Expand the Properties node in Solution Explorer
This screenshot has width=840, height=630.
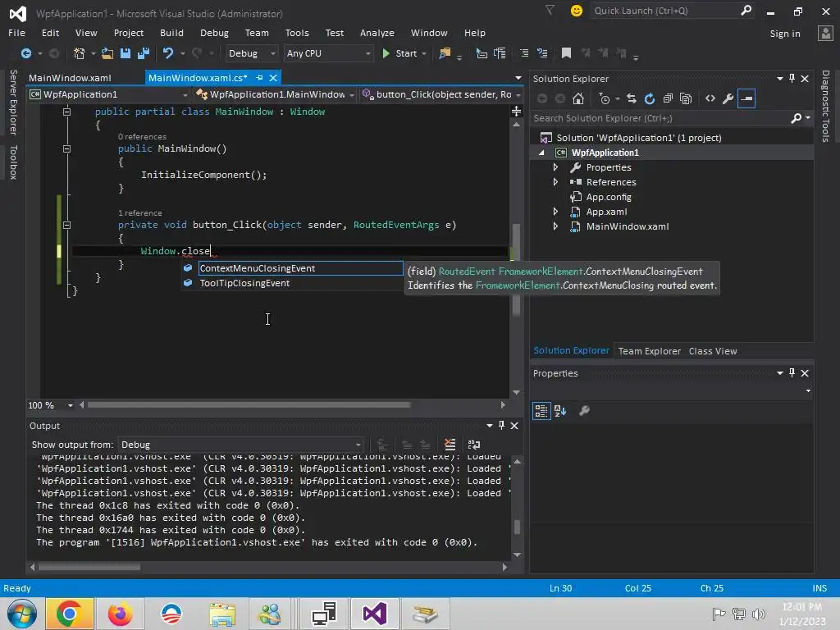[555, 167]
